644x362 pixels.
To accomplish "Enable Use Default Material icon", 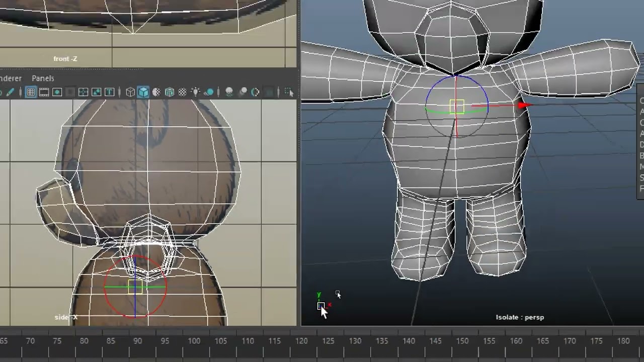I will point(156,92).
